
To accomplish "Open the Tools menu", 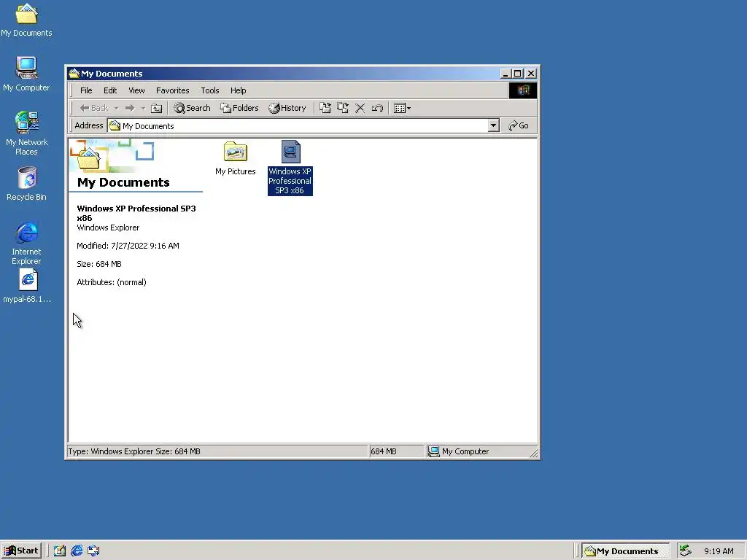I will (209, 90).
